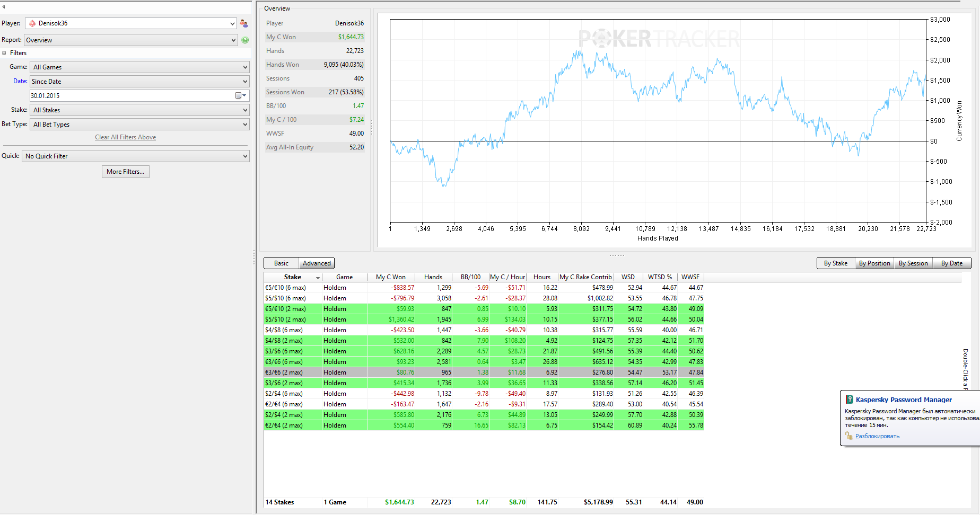Select the $4/$8 (6 max) row

pos(484,330)
